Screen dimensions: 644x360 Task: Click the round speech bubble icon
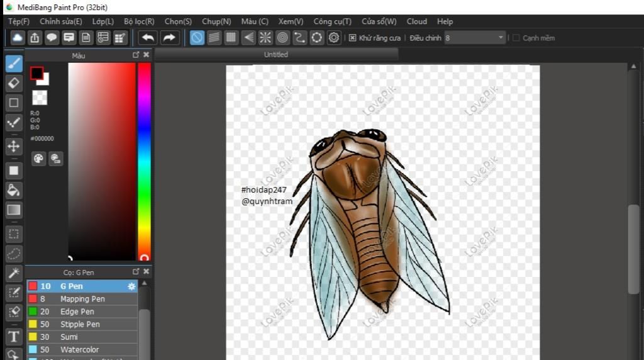pyautogui.click(x=52, y=38)
